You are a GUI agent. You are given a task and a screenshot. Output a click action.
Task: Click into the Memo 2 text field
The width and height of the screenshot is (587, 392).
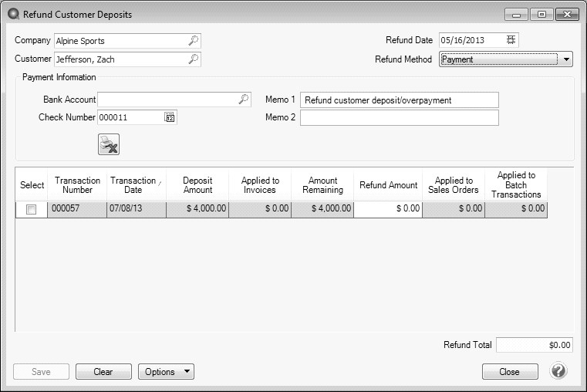(x=399, y=117)
